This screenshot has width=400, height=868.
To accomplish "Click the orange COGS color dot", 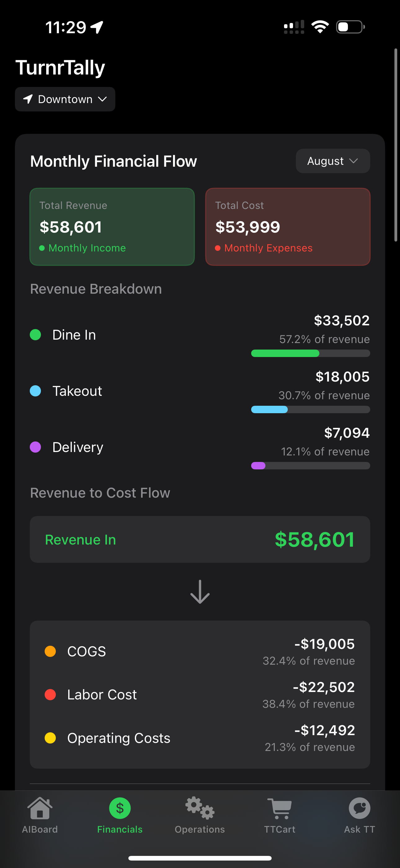I will (50, 651).
